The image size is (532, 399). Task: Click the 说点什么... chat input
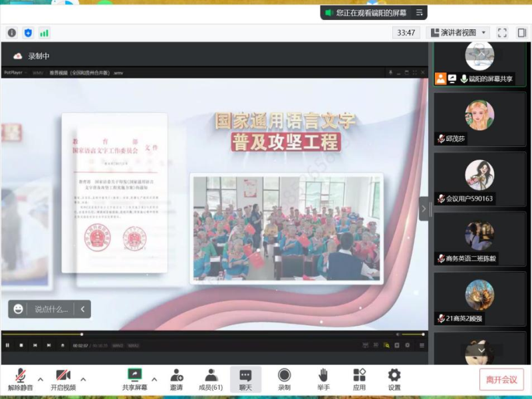click(x=51, y=309)
